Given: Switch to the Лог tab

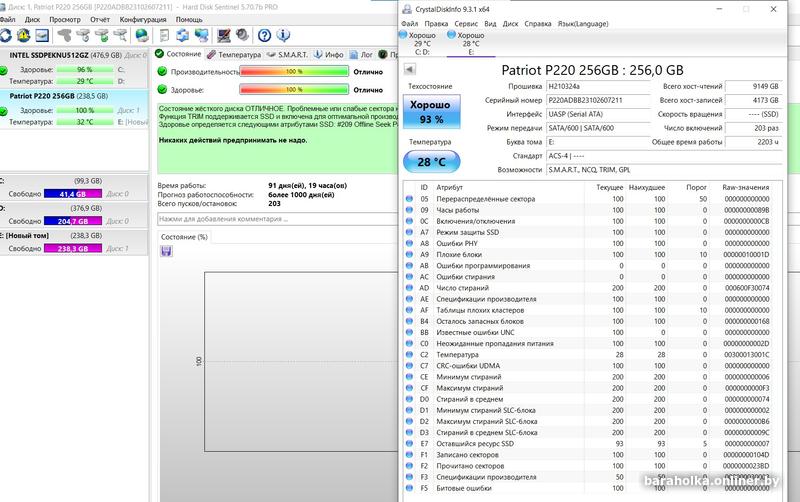Looking at the screenshot, I should click(x=362, y=55).
